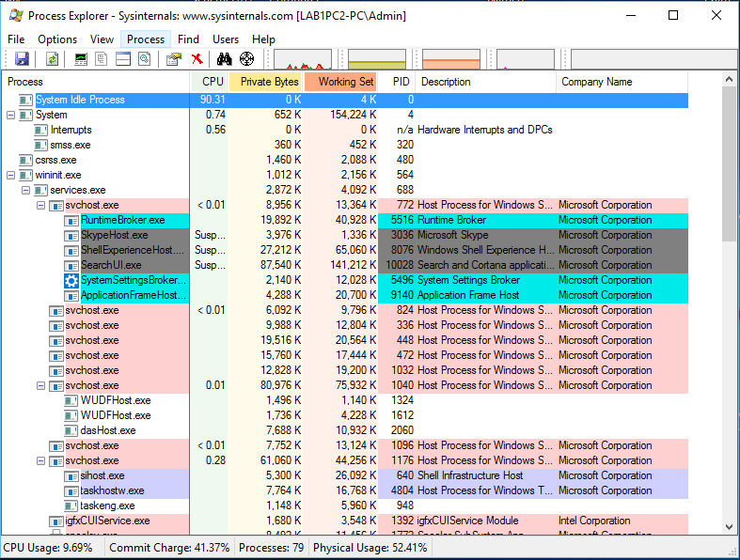Open the View menu

coord(102,39)
